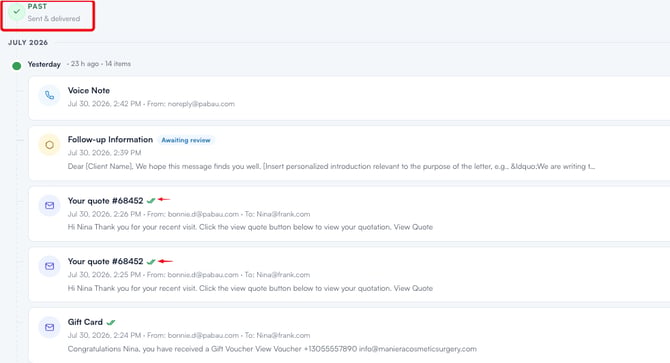Open the Follow-up Information item

[349, 153]
